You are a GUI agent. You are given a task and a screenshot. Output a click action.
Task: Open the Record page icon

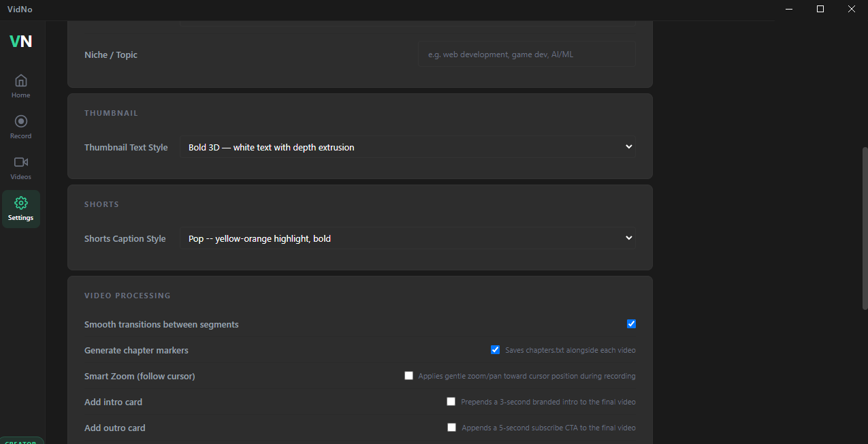tap(20, 121)
